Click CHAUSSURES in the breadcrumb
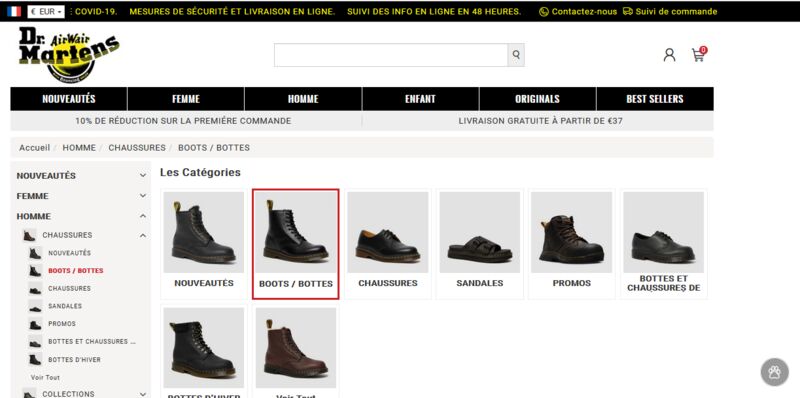 pos(137,147)
